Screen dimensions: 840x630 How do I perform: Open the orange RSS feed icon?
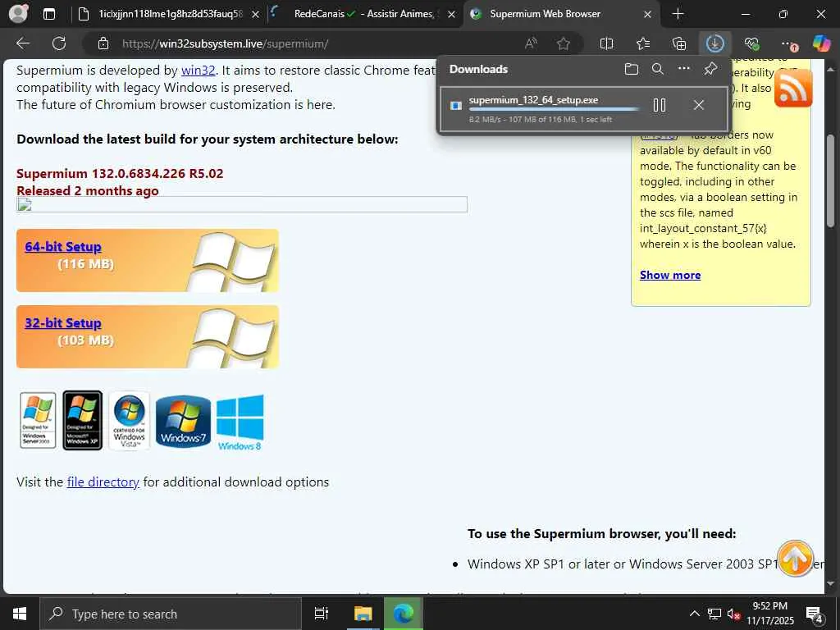coord(793,88)
